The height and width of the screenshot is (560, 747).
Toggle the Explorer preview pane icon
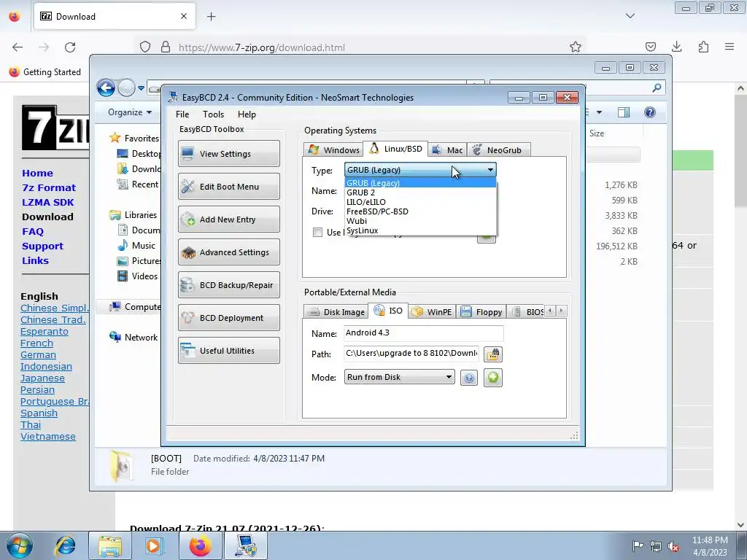tap(623, 112)
